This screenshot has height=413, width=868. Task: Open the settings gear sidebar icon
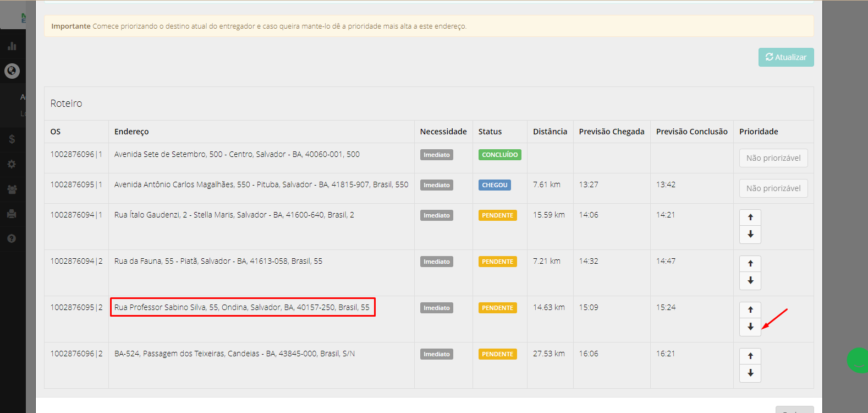coord(12,164)
